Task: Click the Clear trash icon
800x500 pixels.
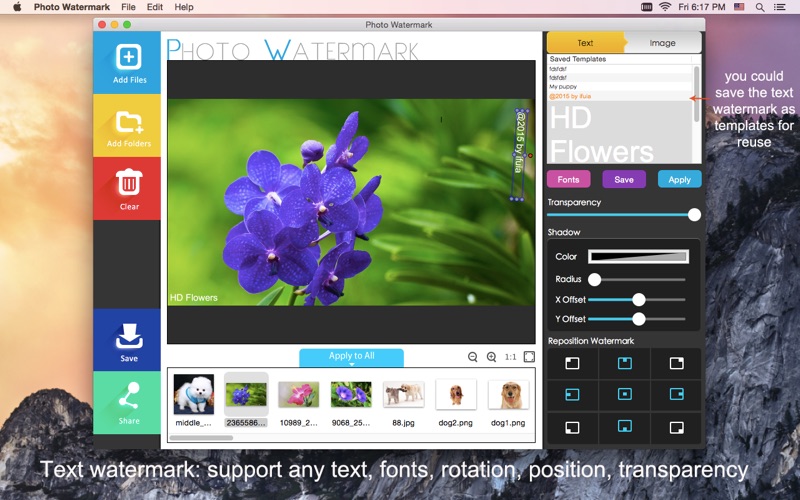Action: click(x=128, y=183)
